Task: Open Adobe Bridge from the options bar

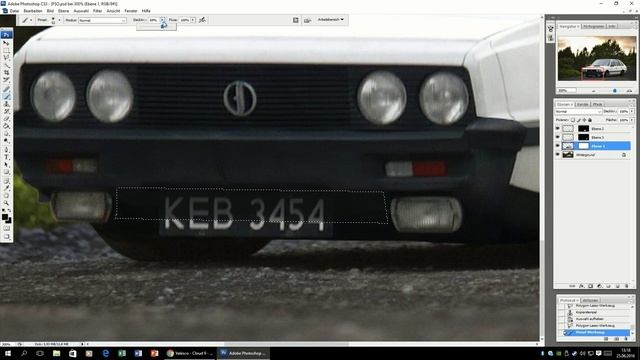Action: (307, 20)
